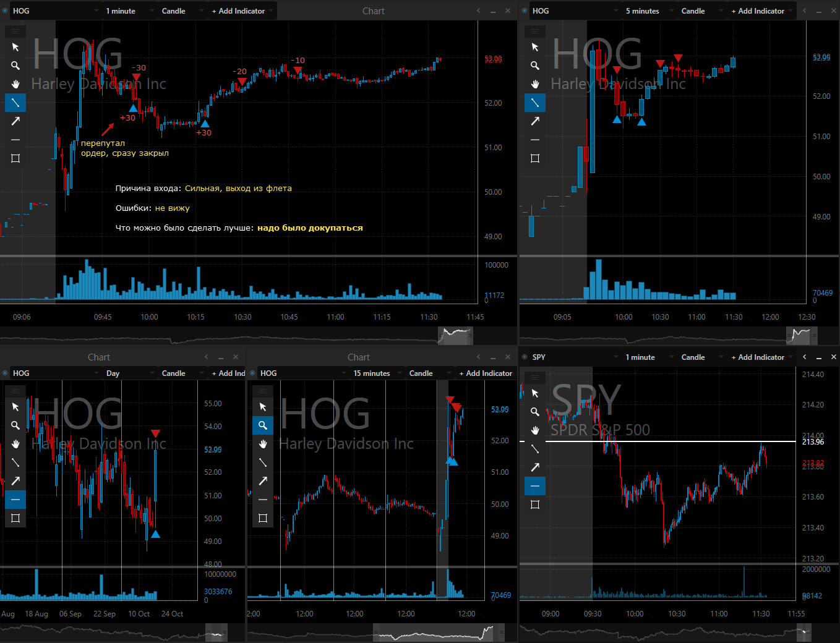The image size is (840, 643).
Task: Select pointer tool in SPY chart
Action: [x=535, y=393]
